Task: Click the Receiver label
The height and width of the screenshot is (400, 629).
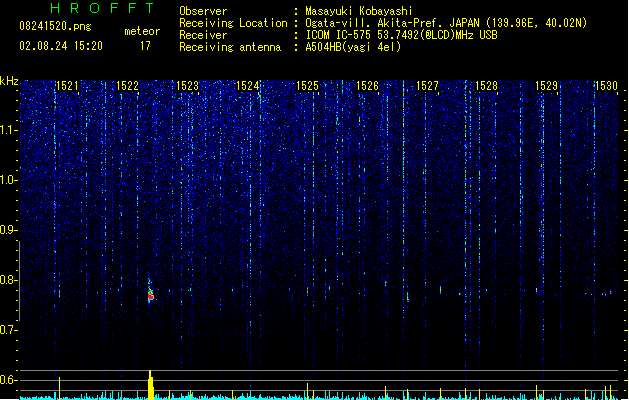Action: click(203, 35)
